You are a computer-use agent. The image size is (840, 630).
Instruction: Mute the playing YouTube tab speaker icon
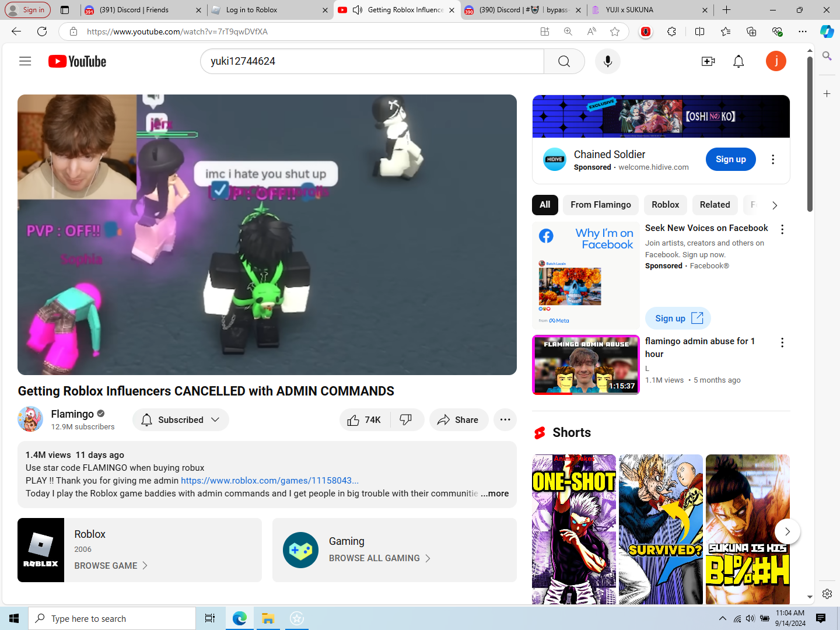pyautogui.click(x=358, y=10)
